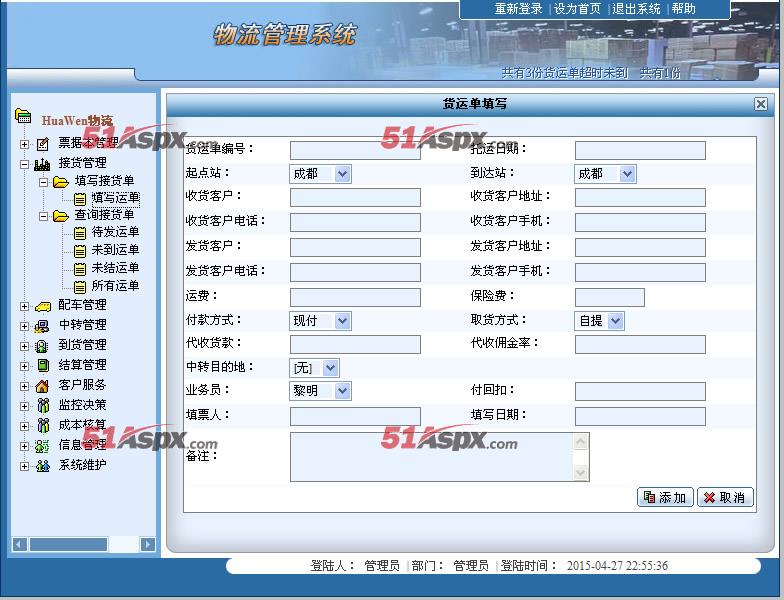Expand the 系统维护 tree node

tap(24, 466)
